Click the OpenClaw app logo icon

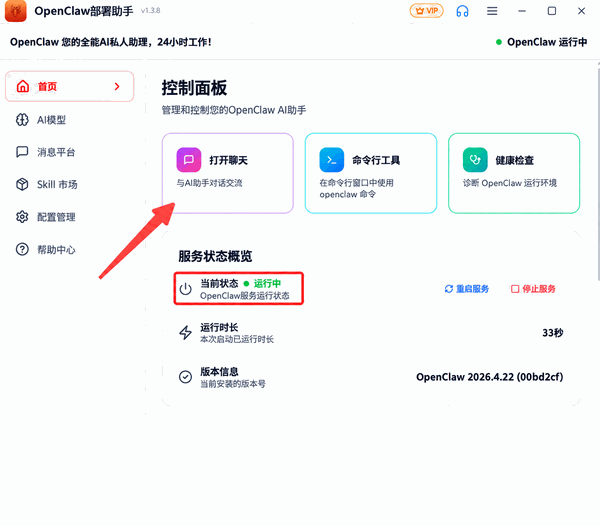[x=15, y=11]
